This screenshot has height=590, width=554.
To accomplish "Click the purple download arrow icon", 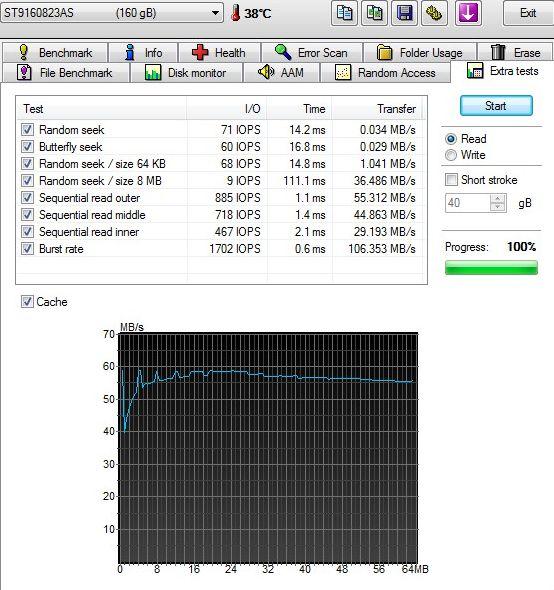I will point(468,13).
